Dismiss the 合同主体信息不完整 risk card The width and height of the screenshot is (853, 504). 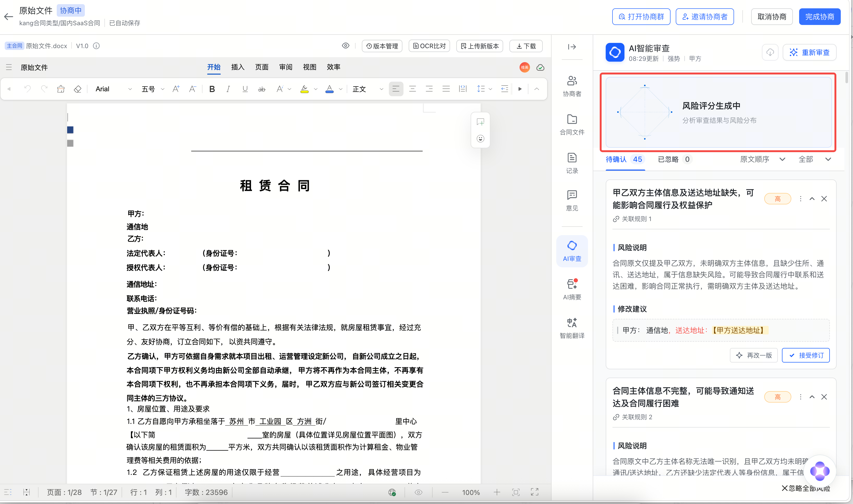coord(824,397)
